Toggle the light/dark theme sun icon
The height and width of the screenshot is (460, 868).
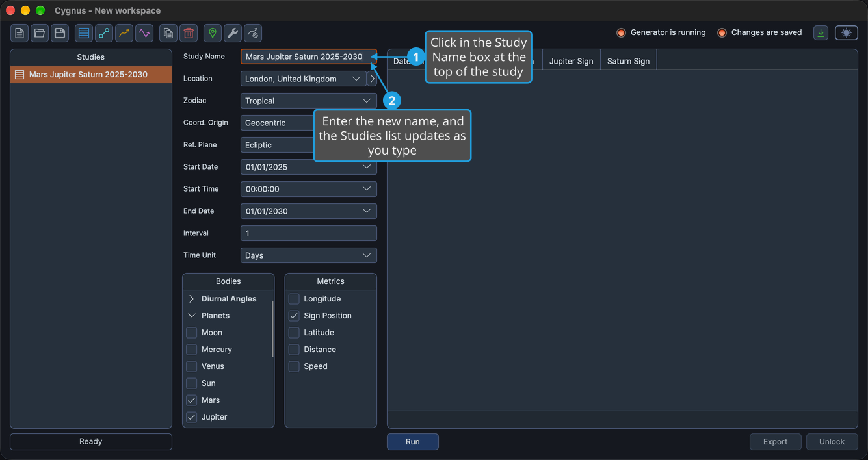click(x=847, y=32)
